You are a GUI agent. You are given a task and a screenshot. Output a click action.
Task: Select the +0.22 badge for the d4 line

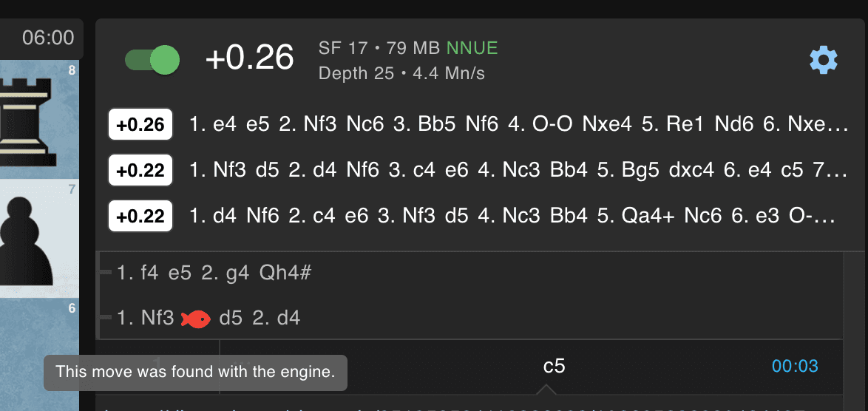pos(140,217)
